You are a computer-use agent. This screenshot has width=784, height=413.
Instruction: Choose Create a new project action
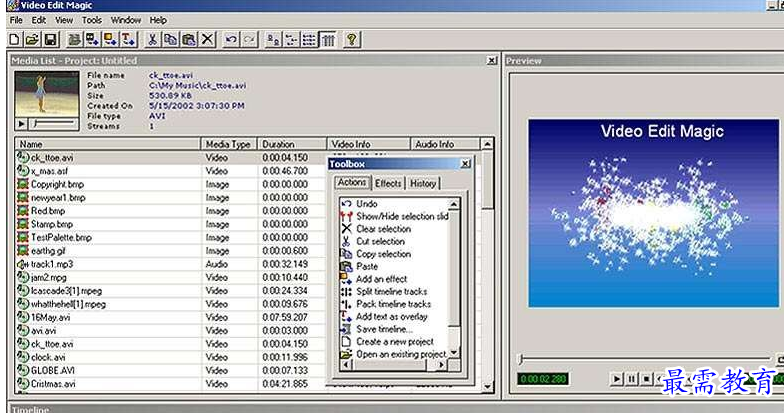[395, 341]
